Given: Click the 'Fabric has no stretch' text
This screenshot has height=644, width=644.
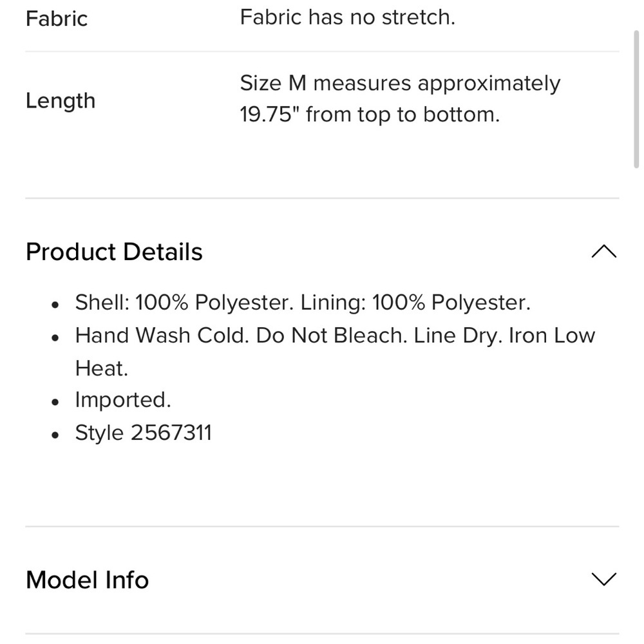Looking at the screenshot, I should click(348, 17).
